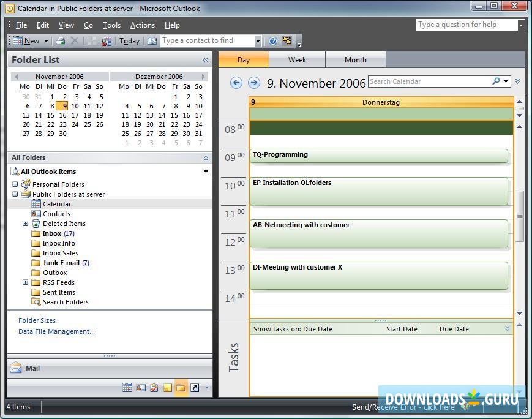532x419 pixels.
Task: Click the back arrow to previous day
Action: (236, 83)
